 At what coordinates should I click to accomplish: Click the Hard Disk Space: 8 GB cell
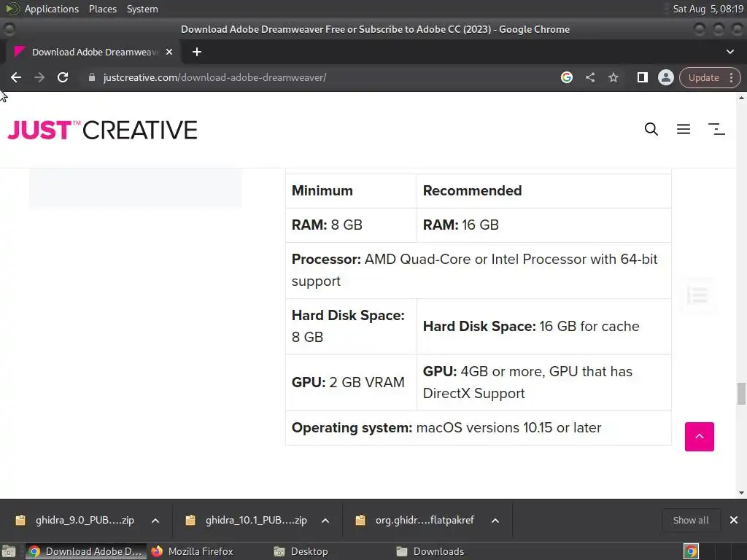tap(351, 327)
